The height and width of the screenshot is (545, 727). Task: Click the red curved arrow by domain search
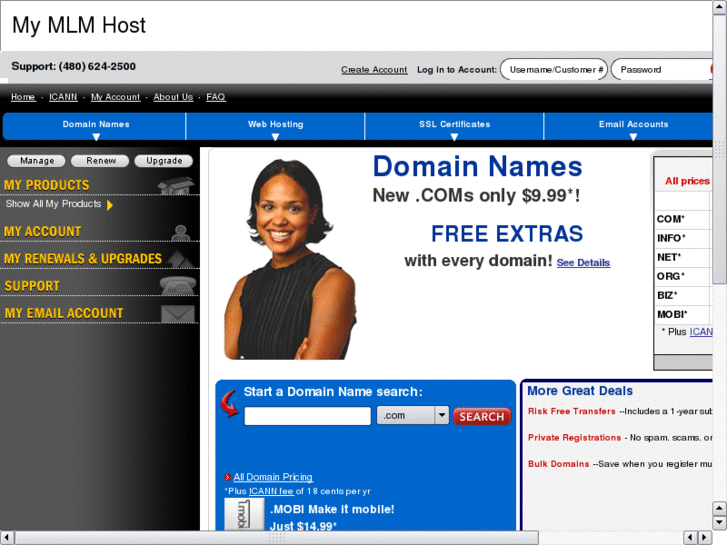229,403
